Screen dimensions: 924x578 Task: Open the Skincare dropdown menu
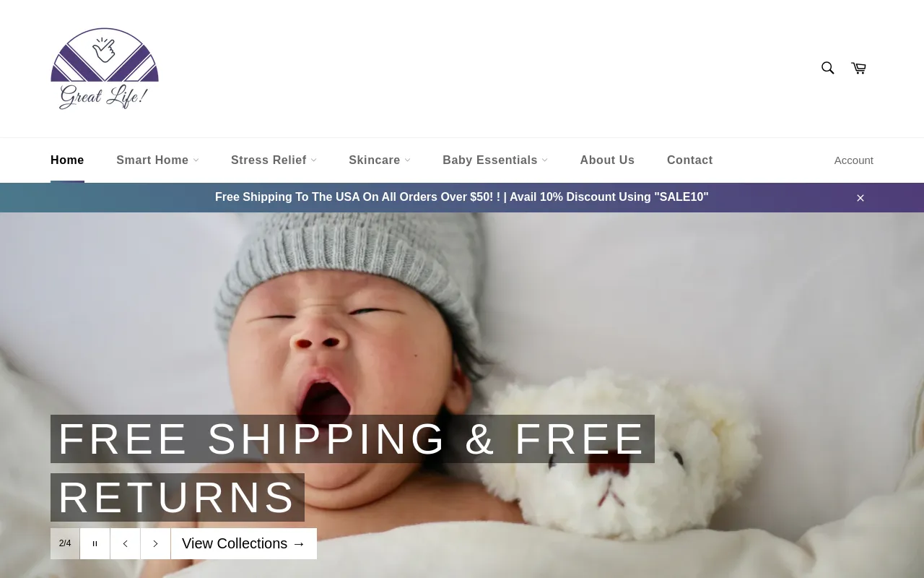(380, 160)
